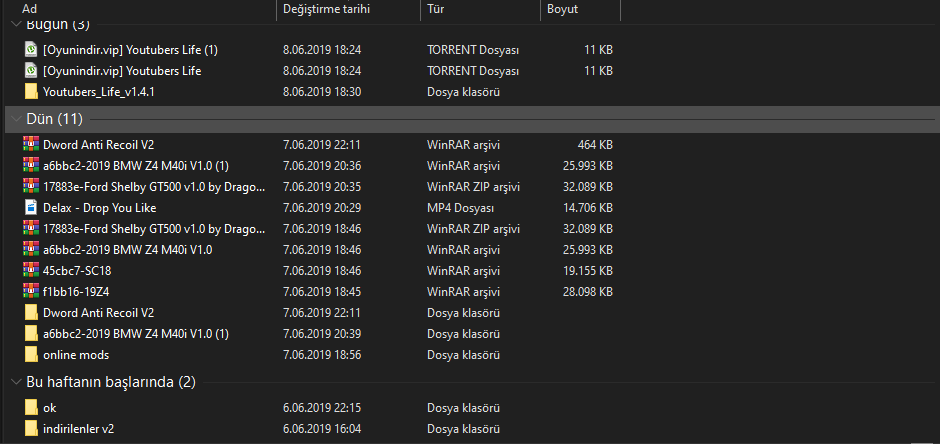Viewport: 940px width, 444px height.
Task: Click the date 7.06.2019 20:36
Action: (322, 165)
